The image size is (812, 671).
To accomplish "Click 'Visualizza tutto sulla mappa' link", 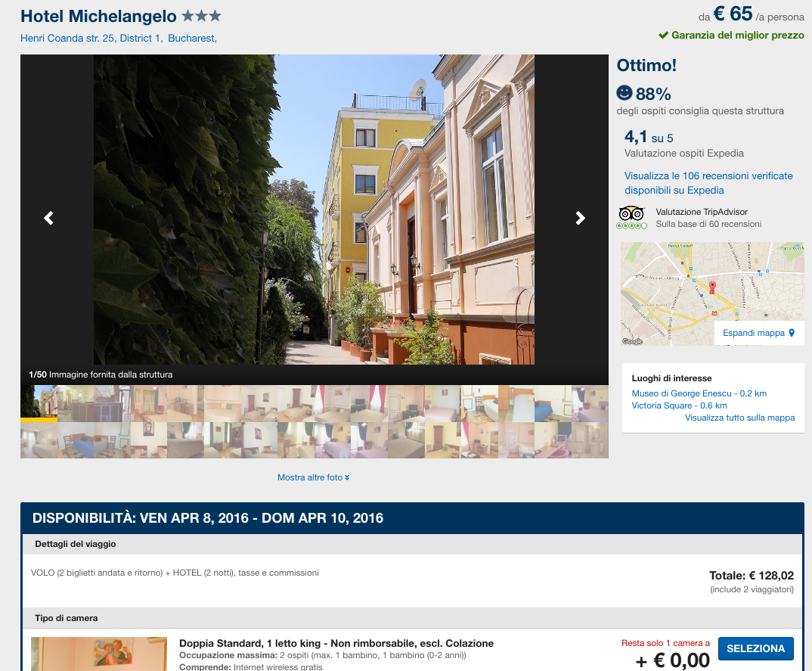I will tap(739, 418).
